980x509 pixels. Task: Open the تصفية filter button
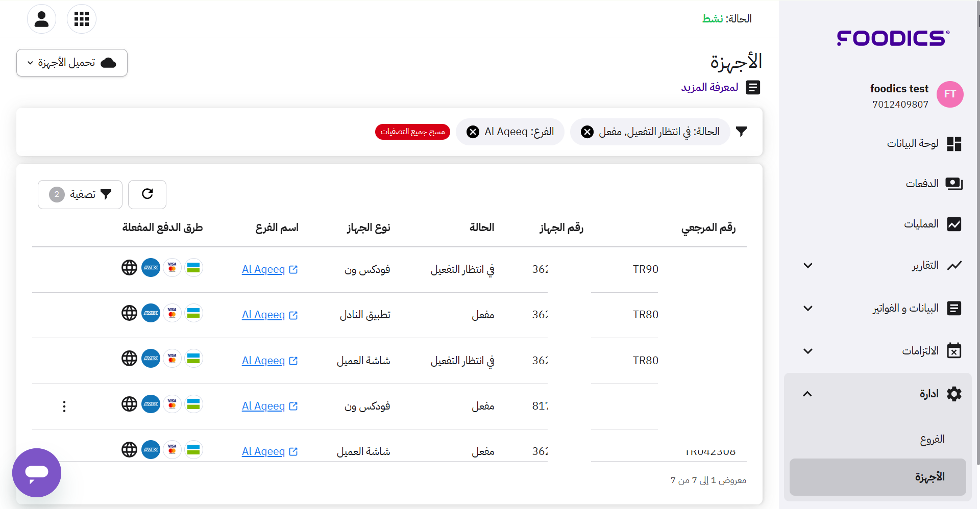[x=80, y=194]
